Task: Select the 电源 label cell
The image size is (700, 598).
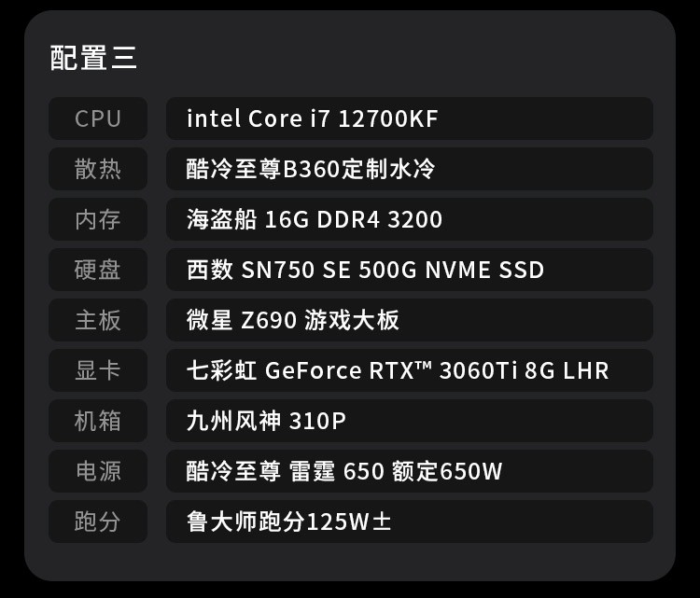Action: pyautogui.click(x=98, y=472)
